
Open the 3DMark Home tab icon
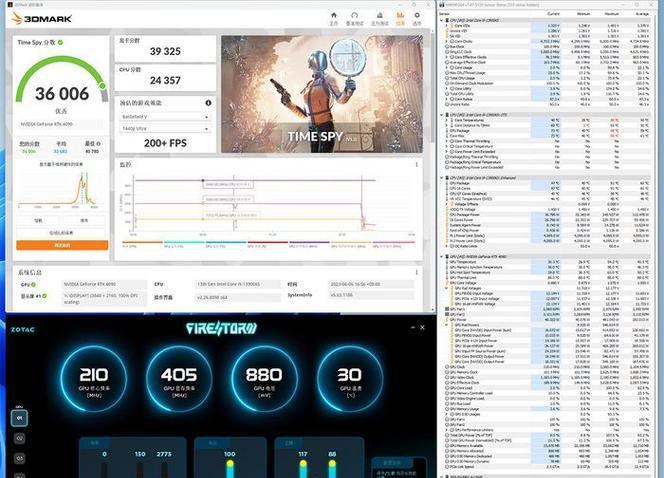tap(334, 16)
